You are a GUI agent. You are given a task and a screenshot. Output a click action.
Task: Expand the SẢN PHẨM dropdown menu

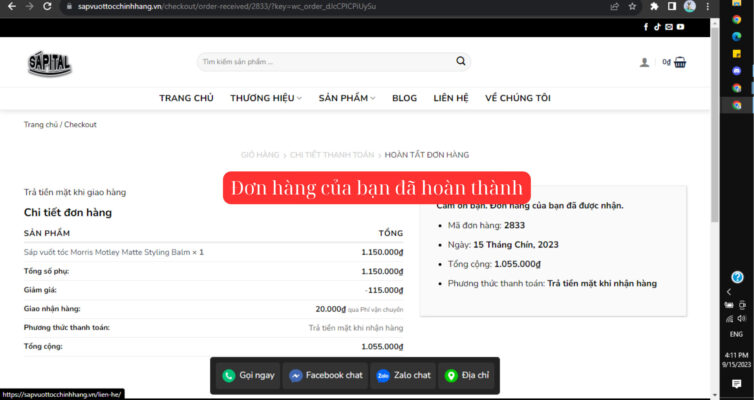tap(346, 98)
